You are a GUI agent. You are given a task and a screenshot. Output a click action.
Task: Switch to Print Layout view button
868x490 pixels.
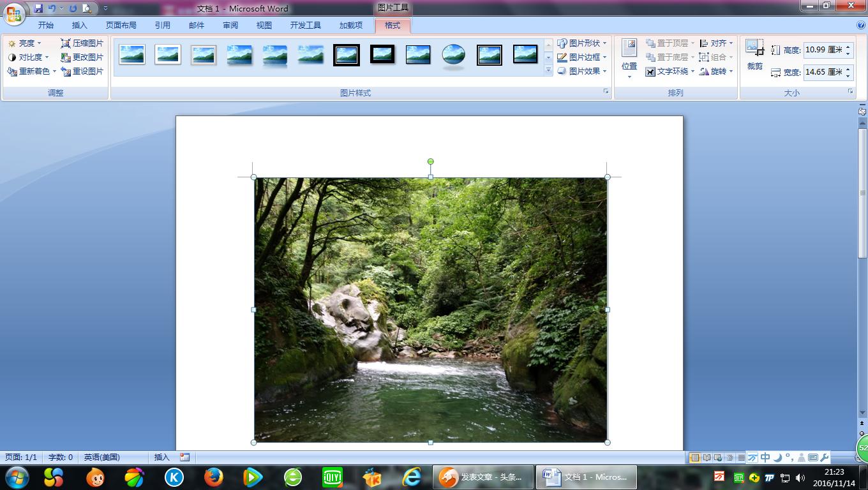694,457
